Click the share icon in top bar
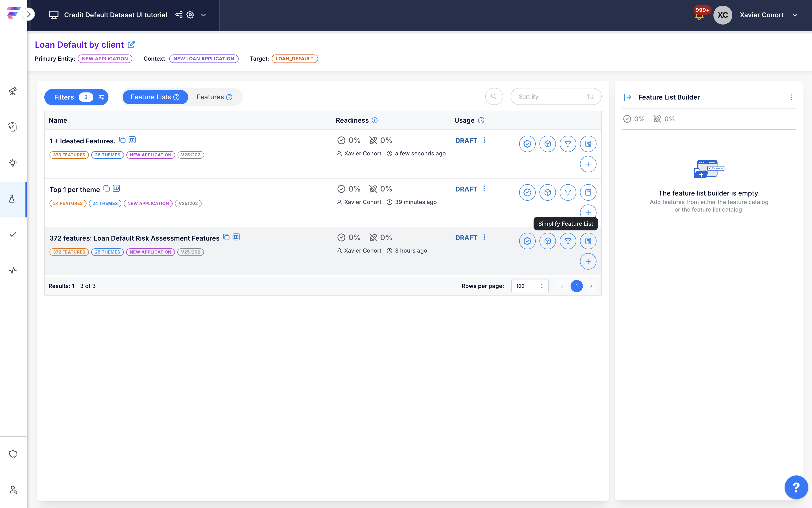Image resolution: width=812 pixels, height=508 pixels. pyautogui.click(x=179, y=15)
